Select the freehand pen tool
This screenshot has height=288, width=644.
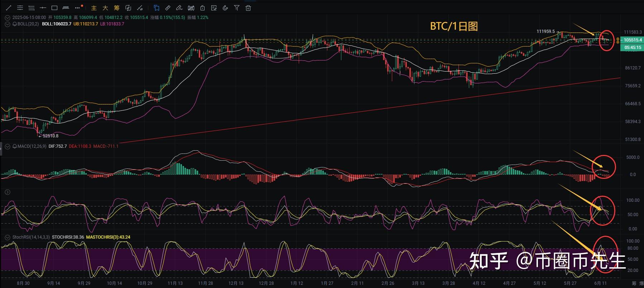179,8
